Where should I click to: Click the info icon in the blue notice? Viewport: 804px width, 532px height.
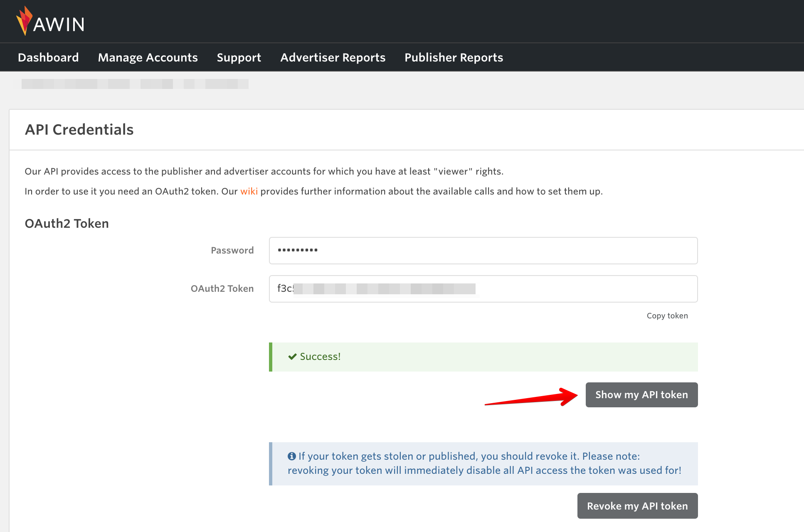coord(292,456)
